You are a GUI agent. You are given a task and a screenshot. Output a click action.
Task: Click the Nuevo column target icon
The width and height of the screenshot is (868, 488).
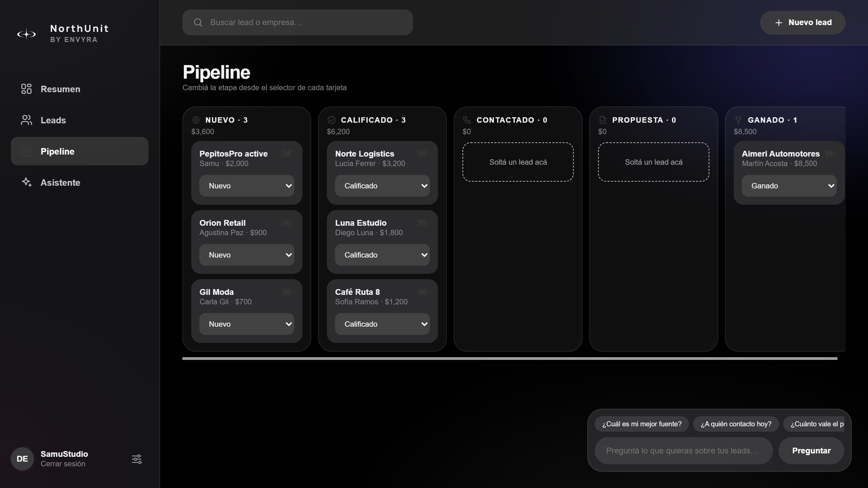(x=196, y=120)
